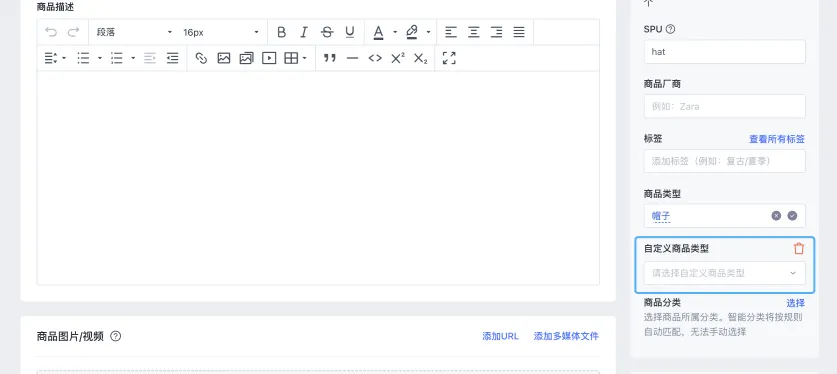Viewport: 837px width, 374px height.
Task: Toggle strikethrough formatting
Action: point(327,32)
